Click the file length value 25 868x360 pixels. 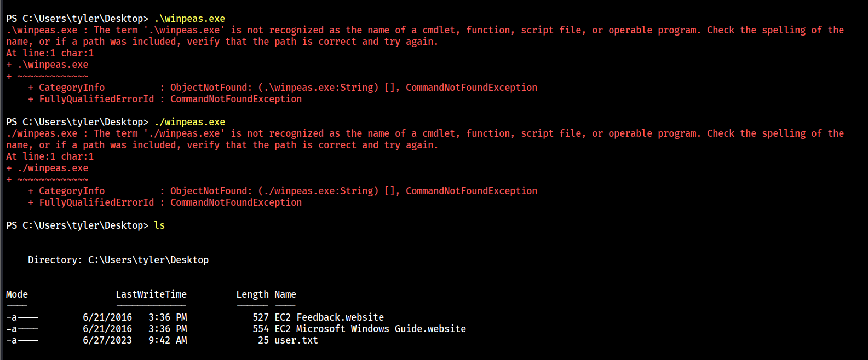[x=263, y=340]
